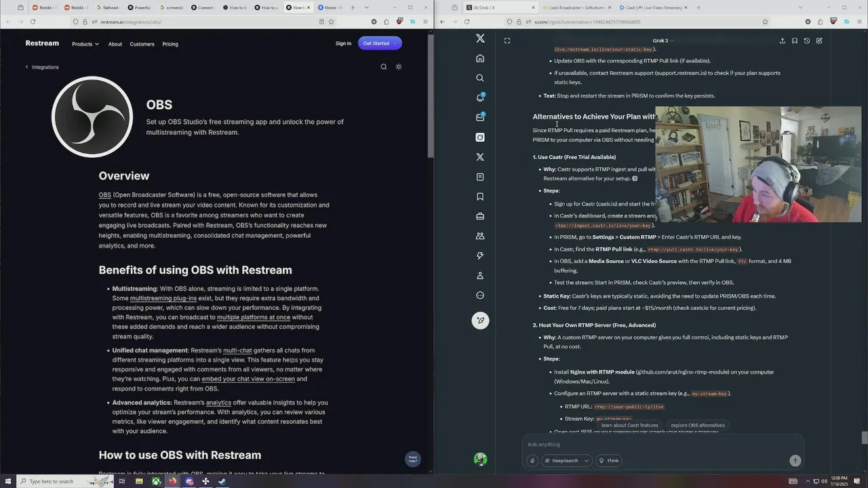Viewport: 868px width, 488px height.
Task: Open the notifications bell in X sidebar
Action: 480,98
